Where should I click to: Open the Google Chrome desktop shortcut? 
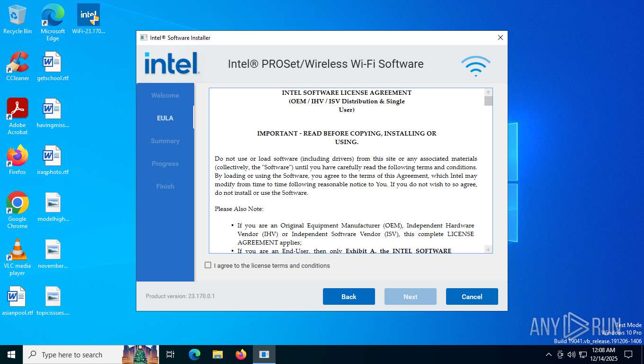[18, 210]
